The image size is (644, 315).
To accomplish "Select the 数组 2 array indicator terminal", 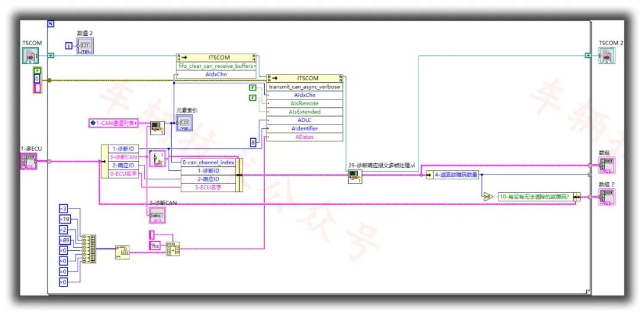I will 606,197.
